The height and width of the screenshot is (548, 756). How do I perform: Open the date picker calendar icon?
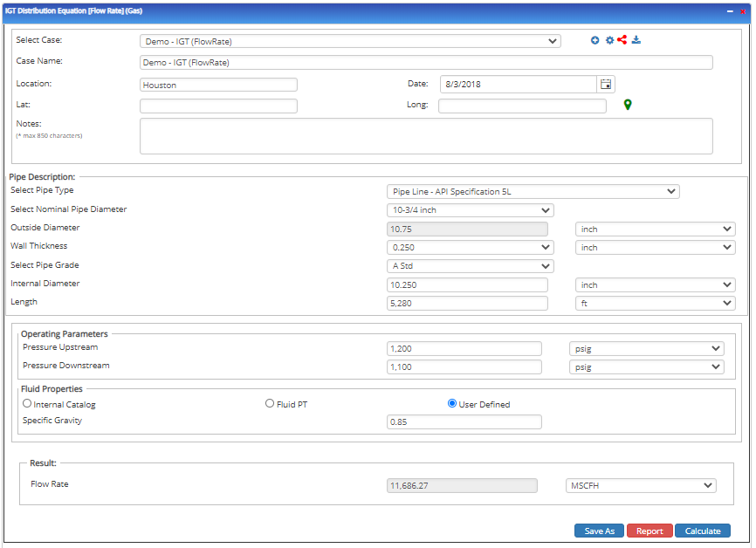pos(606,84)
